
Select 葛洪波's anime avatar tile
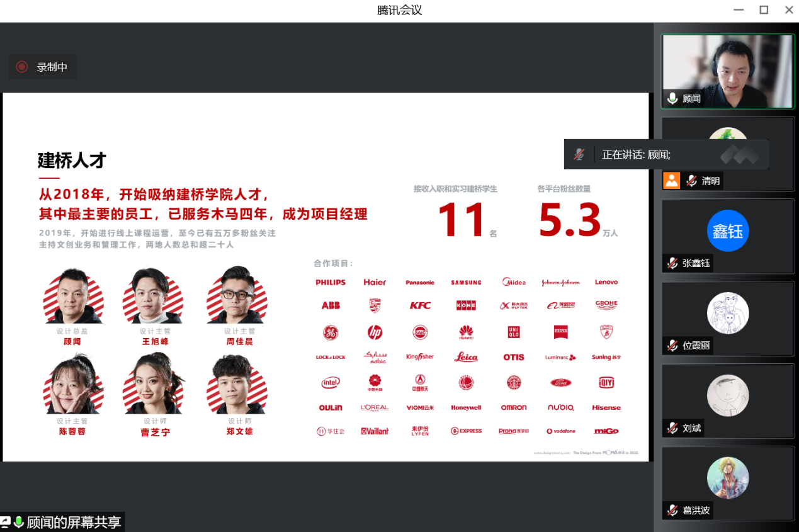click(727, 478)
